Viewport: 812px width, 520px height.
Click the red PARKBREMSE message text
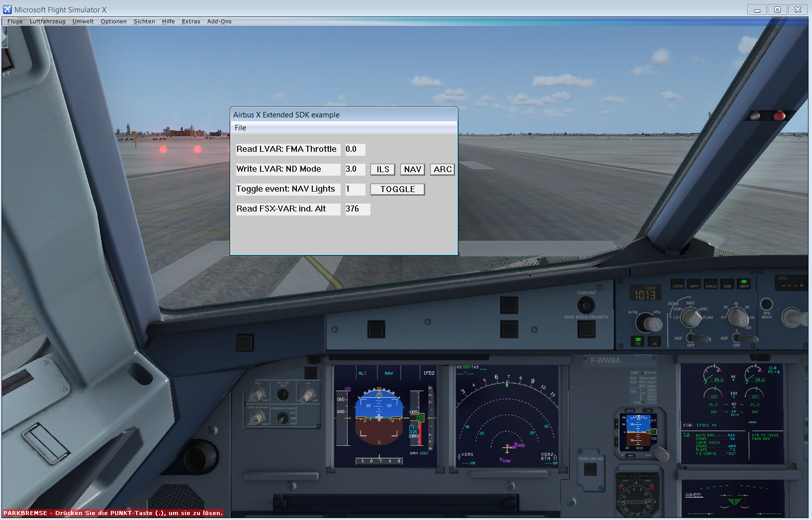[x=113, y=513]
